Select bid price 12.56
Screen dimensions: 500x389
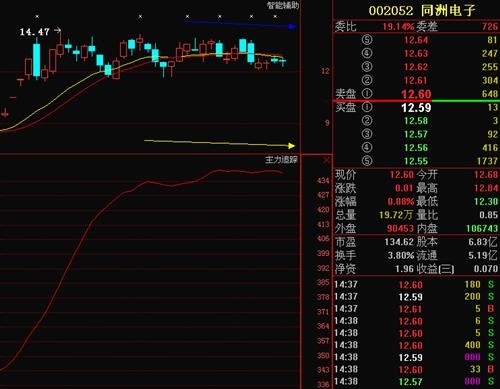[x=416, y=148]
